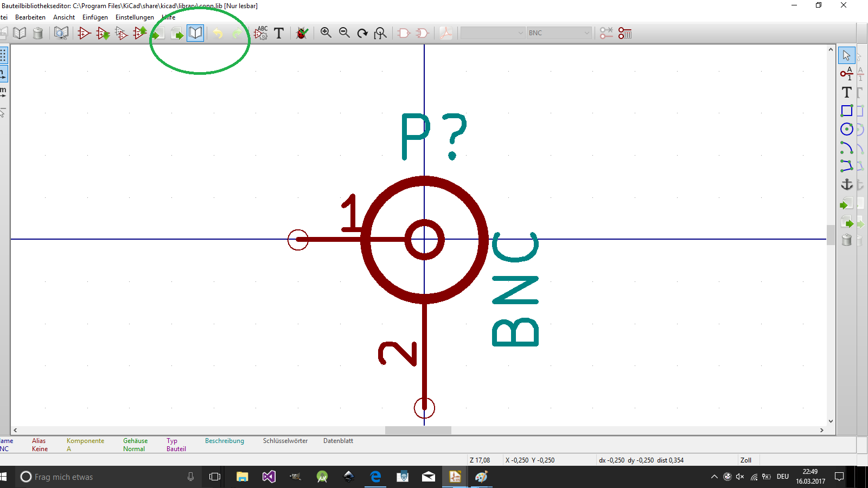
Task: Click zoom-to-fit magnifier icon
Action: tap(381, 33)
